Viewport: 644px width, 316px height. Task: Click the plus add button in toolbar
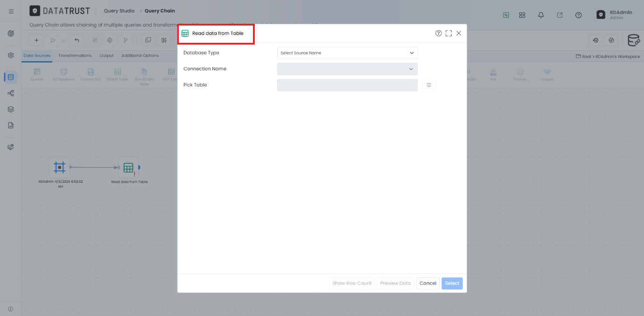(x=37, y=40)
